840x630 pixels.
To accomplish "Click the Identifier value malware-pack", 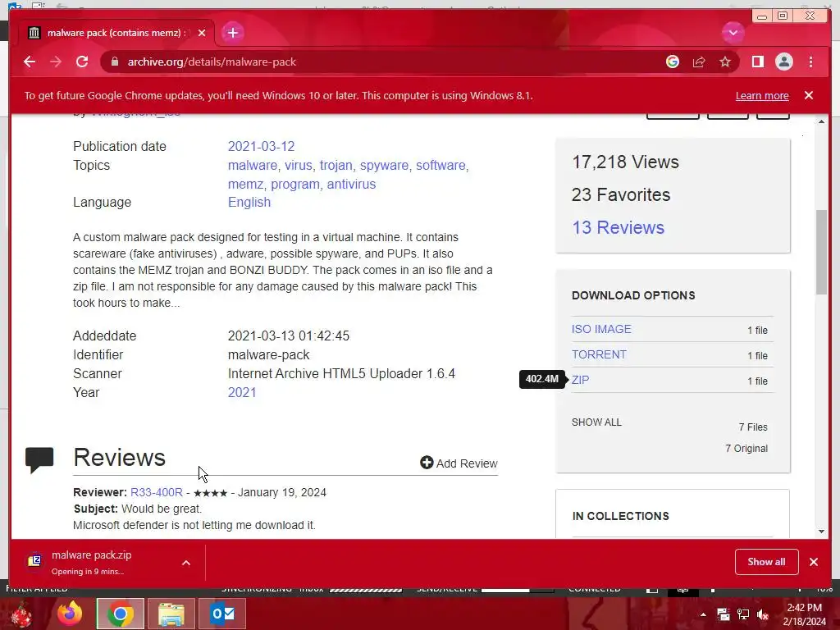I will pyautogui.click(x=268, y=354).
